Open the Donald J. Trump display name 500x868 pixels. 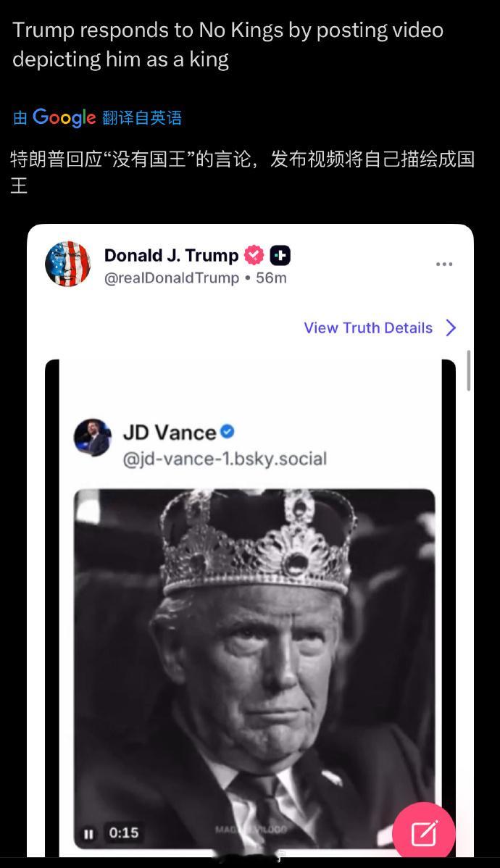coord(171,255)
